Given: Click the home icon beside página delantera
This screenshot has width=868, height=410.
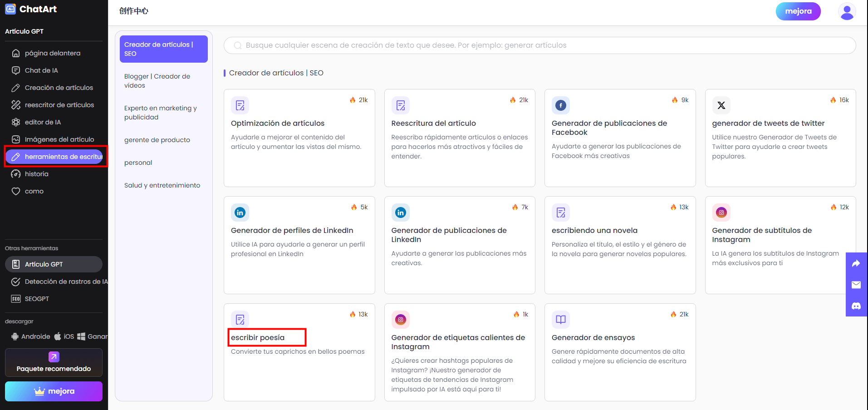Looking at the screenshot, I should click(x=16, y=53).
